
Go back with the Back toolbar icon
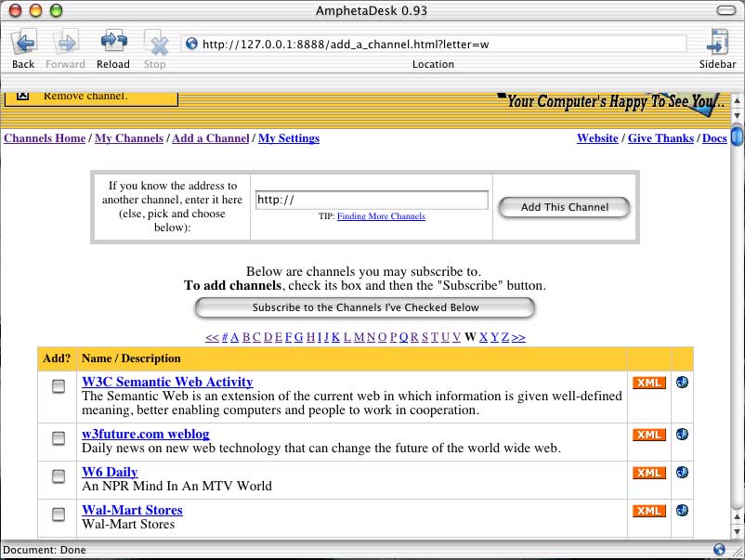point(24,43)
